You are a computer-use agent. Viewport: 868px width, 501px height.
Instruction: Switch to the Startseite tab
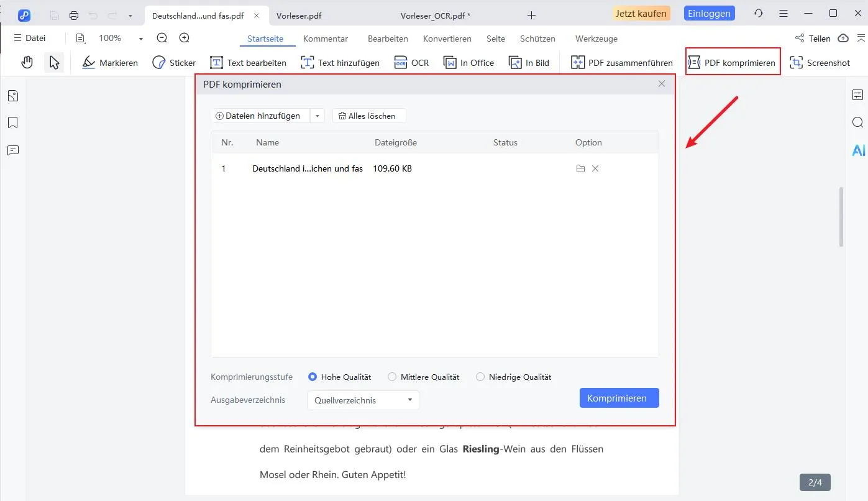pos(265,39)
